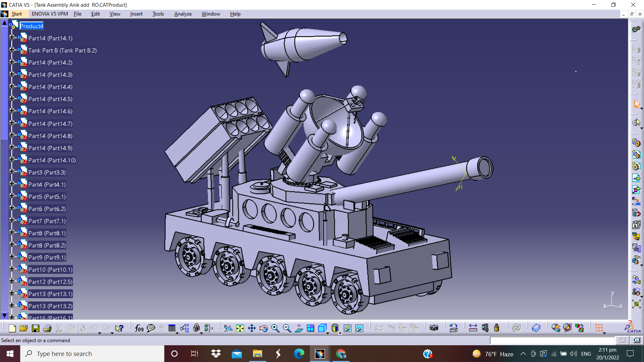Select Part8 (Part8.2) in tree
This screenshot has width=644, height=362.
point(47,245)
